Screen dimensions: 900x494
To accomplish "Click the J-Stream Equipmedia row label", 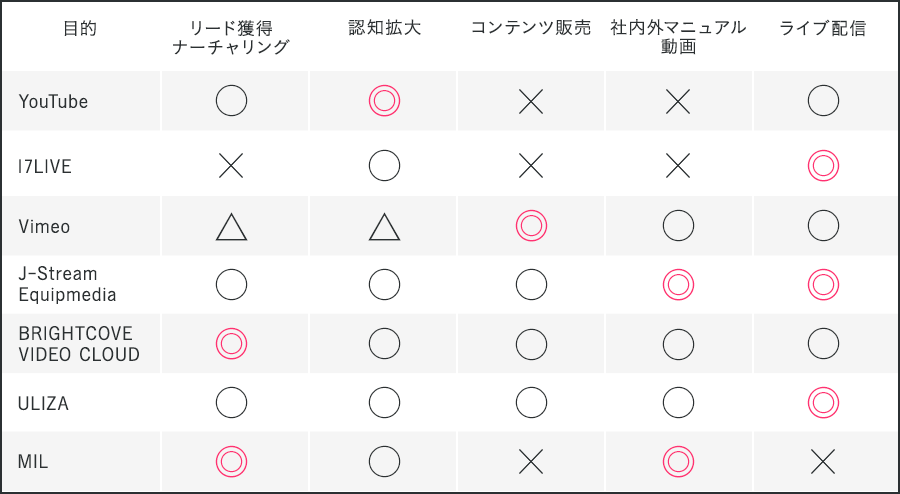I will pyautogui.click(x=68, y=285).
